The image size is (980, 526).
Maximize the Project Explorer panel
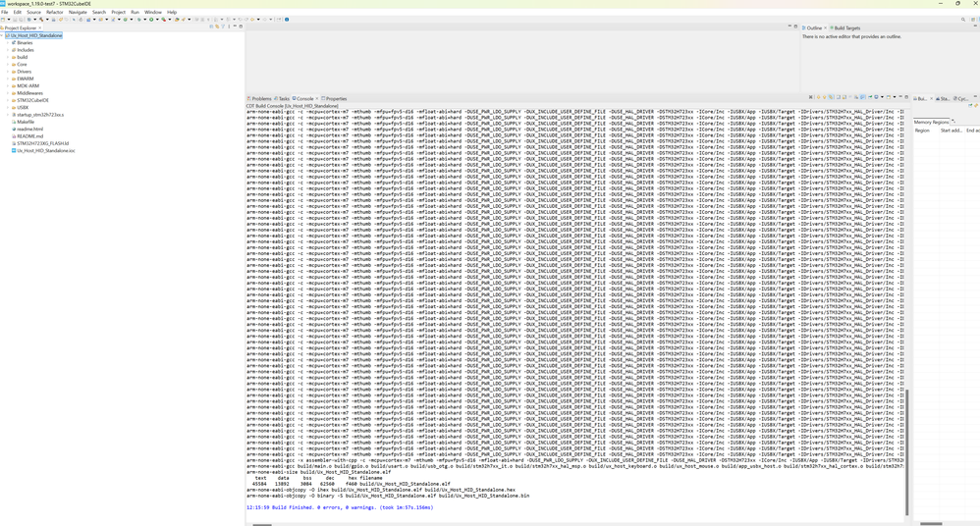(x=241, y=26)
